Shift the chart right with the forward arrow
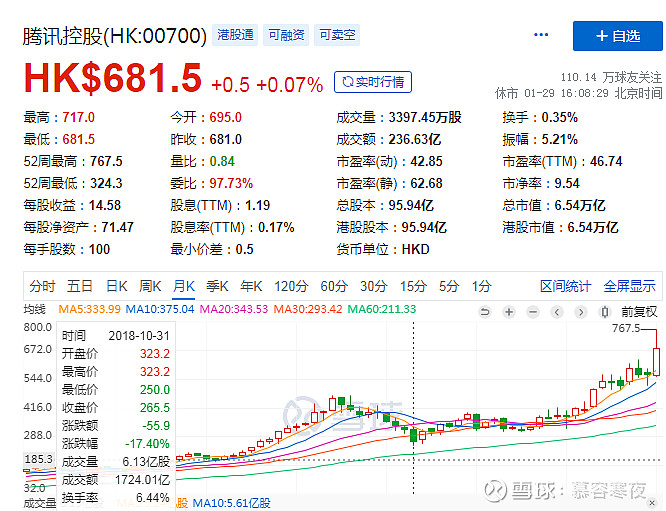 point(581,313)
